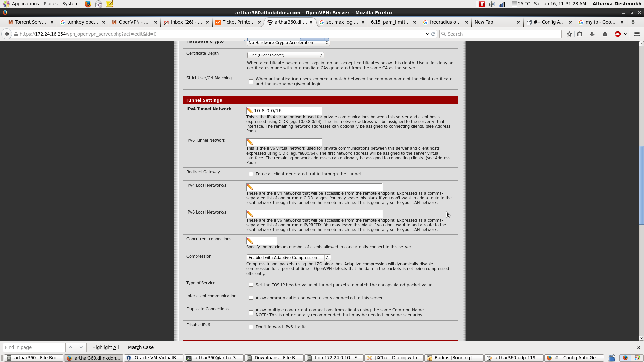This screenshot has width=644, height=362.
Task: Go to the Firefox home page icon
Action: click(605, 34)
